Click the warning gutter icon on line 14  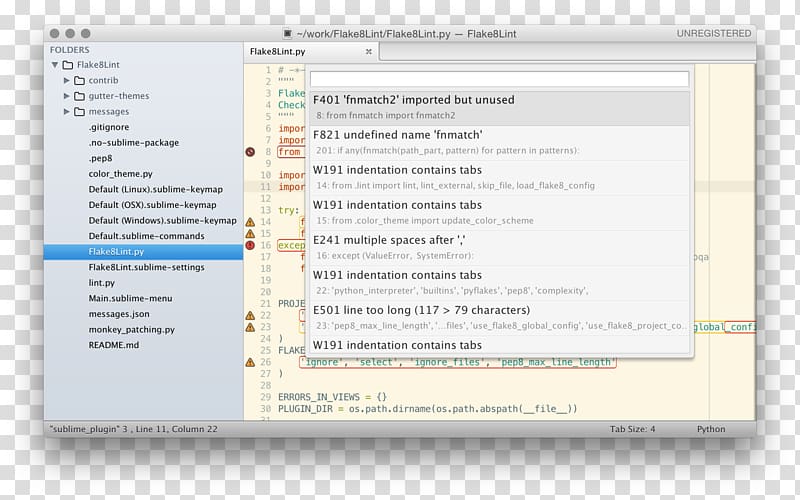(250, 222)
